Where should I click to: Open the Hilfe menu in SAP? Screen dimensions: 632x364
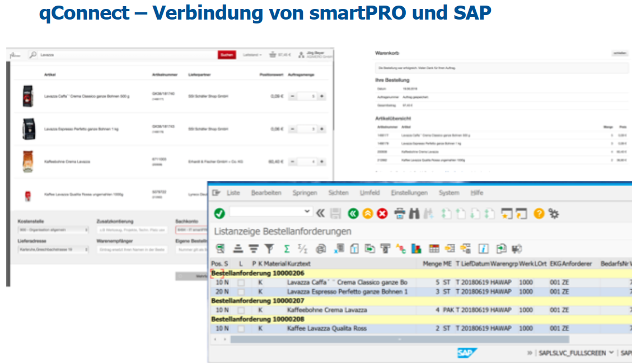click(x=476, y=193)
